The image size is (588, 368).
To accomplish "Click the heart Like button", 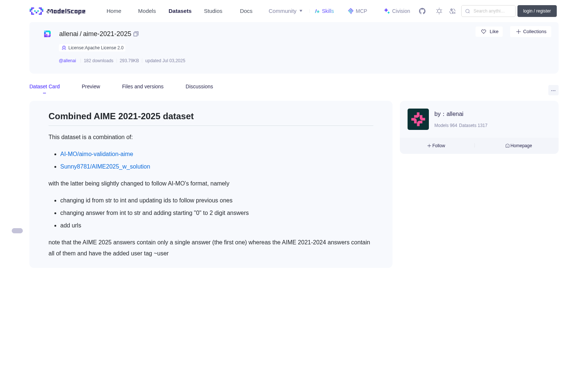I will pyautogui.click(x=489, y=32).
